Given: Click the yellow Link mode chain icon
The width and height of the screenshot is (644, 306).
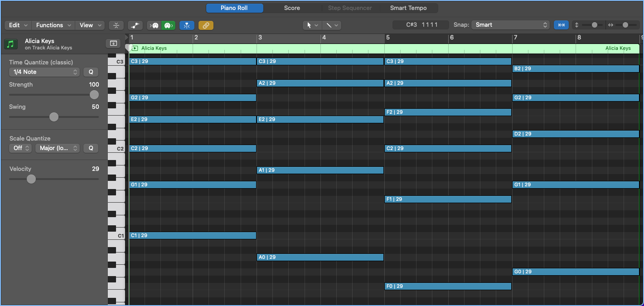Looking at the screenshot, I should pos(206,25).
